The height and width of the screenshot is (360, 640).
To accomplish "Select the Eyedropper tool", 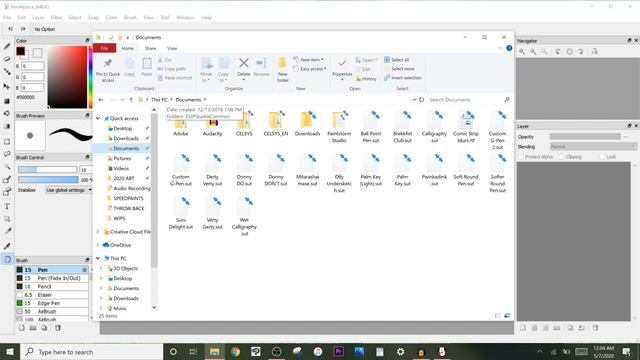I will (7, 246).
